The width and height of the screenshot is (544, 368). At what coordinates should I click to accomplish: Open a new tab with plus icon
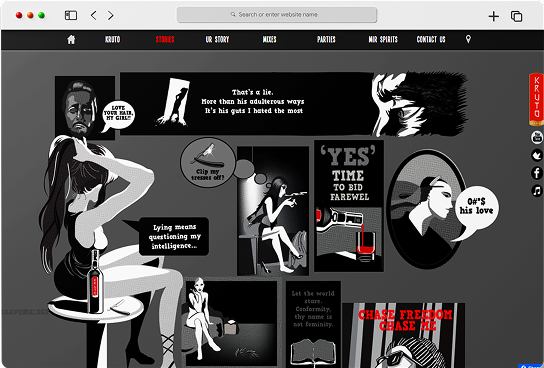point(493,16)
